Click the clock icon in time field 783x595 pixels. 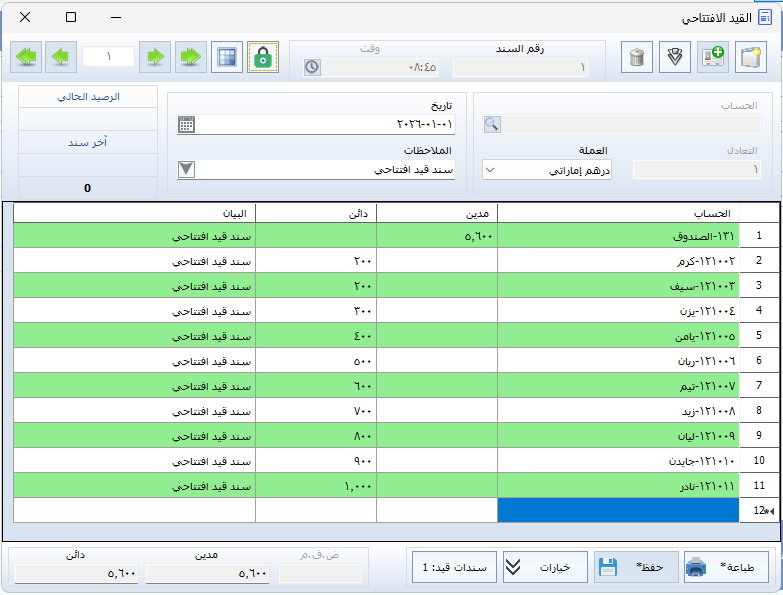click(312, 67)
